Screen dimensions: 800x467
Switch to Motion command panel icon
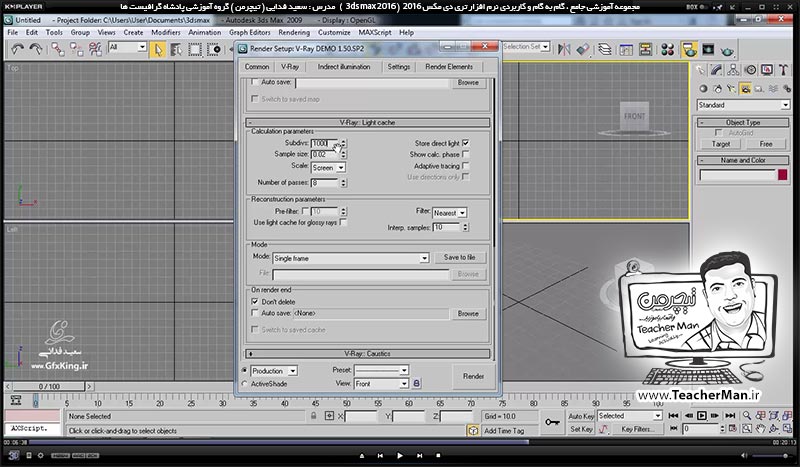[750, 70]
